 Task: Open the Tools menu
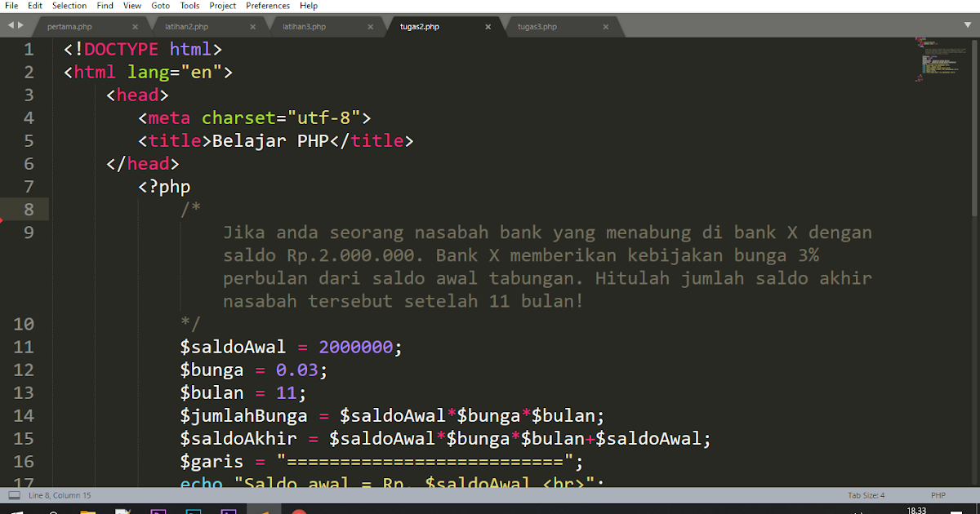pos(189,6)
